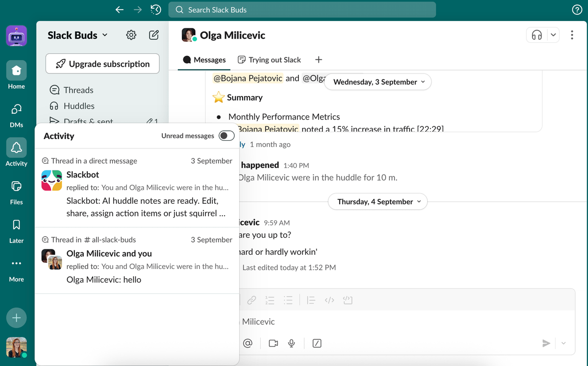Open the Files section in sidebar
588x366 pixels.
[16, 187]
